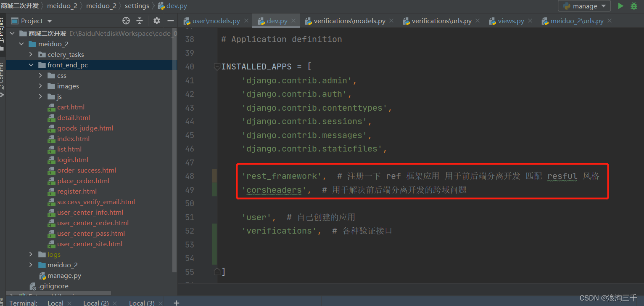Open index.html from the tree
Screen dimensions: 644x306
click(73, 138)
